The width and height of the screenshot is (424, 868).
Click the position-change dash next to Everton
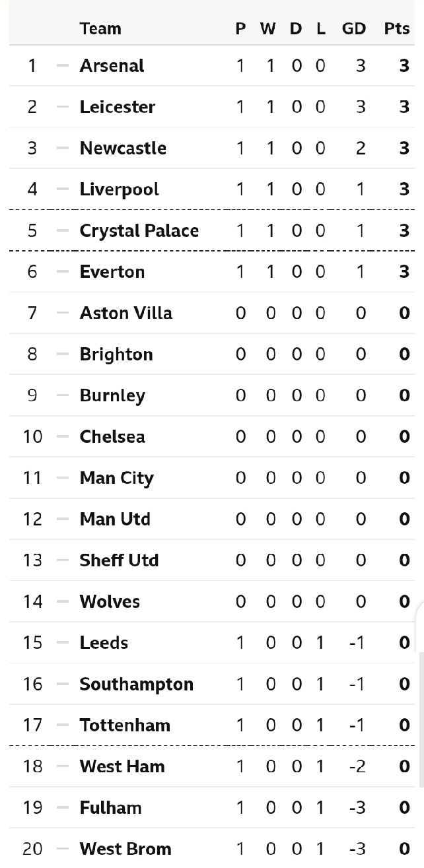click(x=63, y=271)
